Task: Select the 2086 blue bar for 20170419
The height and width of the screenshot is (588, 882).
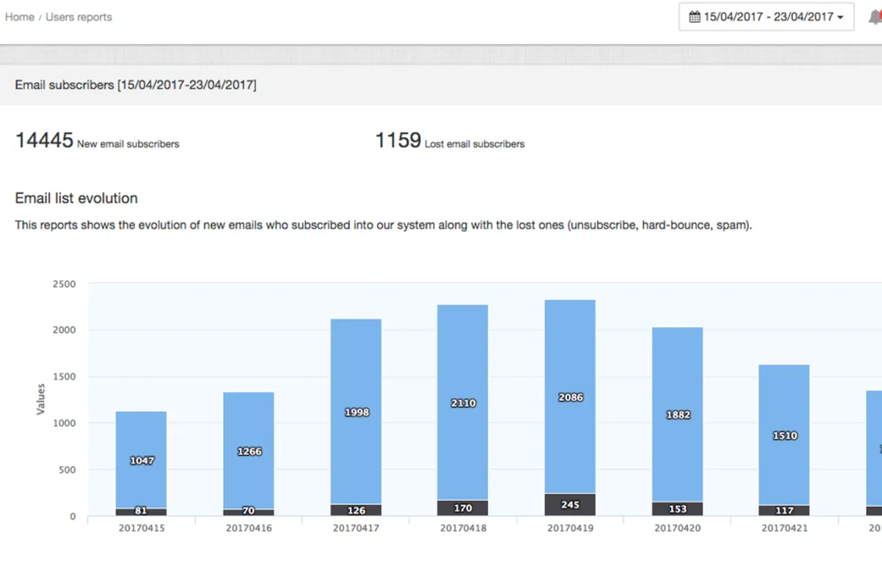Action: [x=570, y=397]
